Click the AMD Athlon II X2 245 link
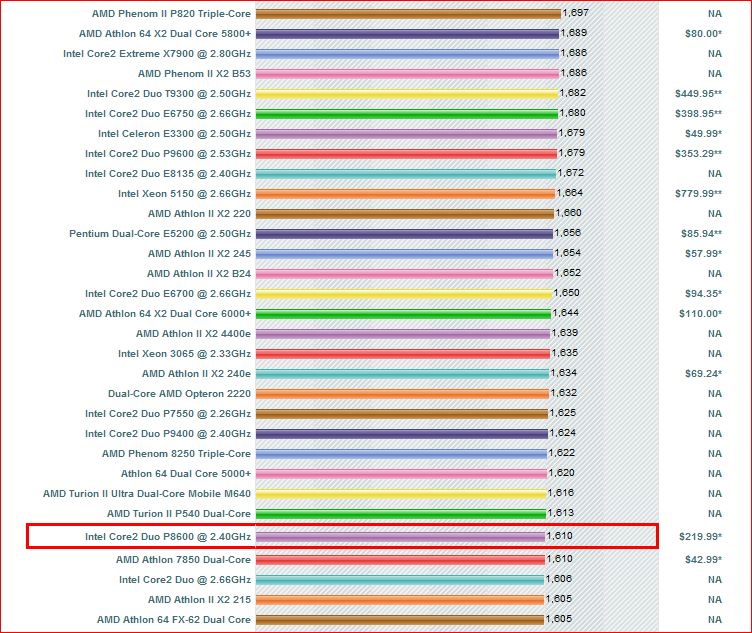Screen dimensions: 752x633 click(200, 254)
